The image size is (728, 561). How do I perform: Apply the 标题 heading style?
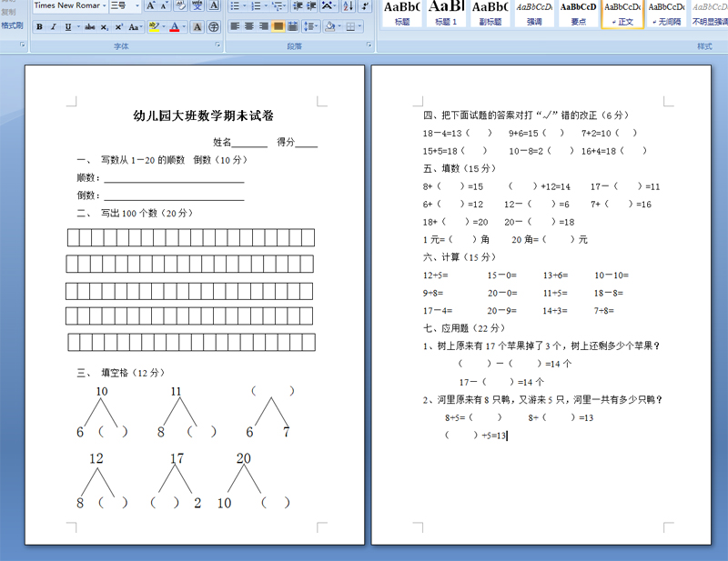click(x=402, y=13)
